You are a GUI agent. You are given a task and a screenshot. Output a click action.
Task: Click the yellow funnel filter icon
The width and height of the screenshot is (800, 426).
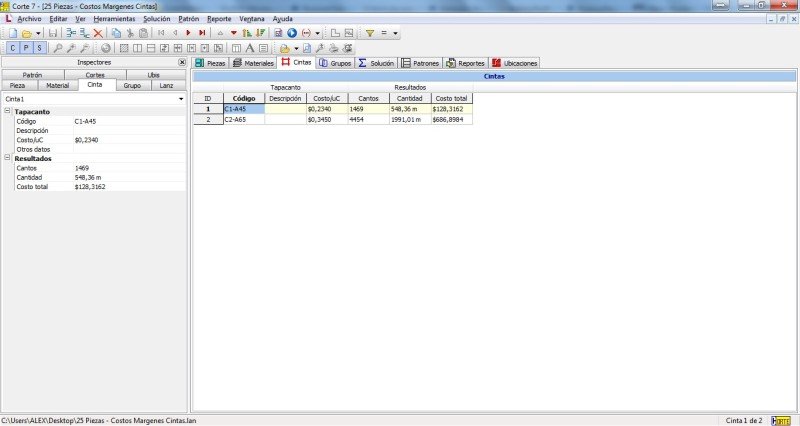369,33
